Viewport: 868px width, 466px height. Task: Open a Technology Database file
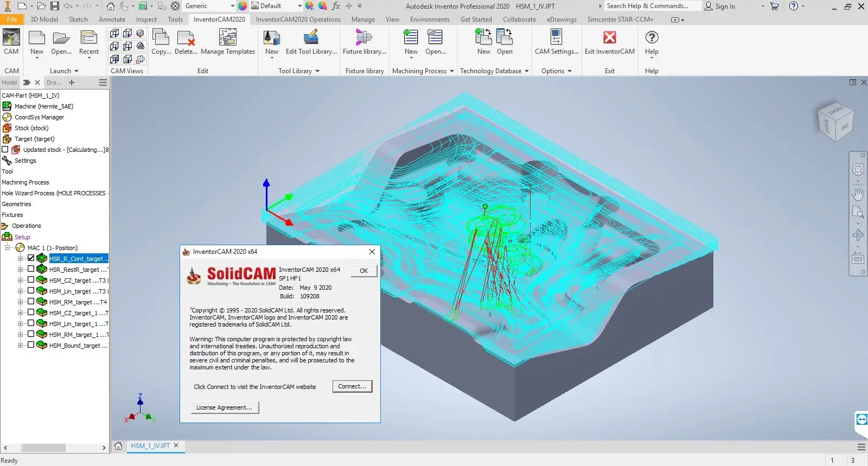(x=505, y=42)
